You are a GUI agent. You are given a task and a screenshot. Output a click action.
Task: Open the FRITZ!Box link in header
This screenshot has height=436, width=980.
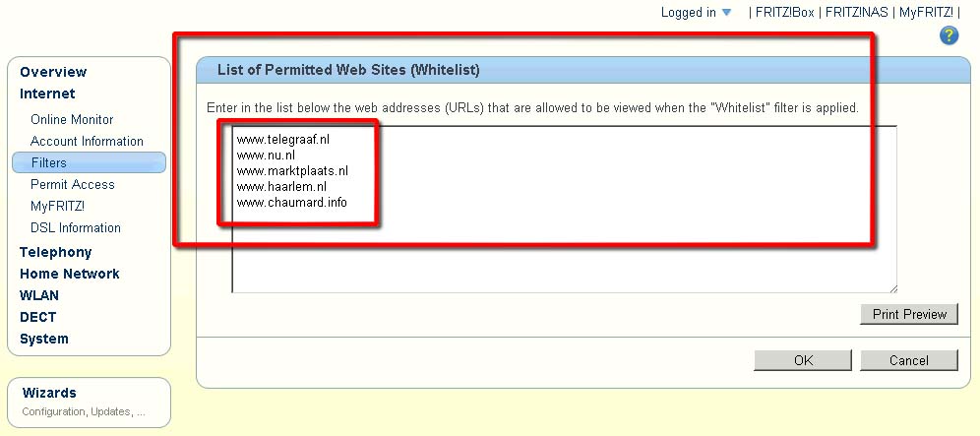784,13
